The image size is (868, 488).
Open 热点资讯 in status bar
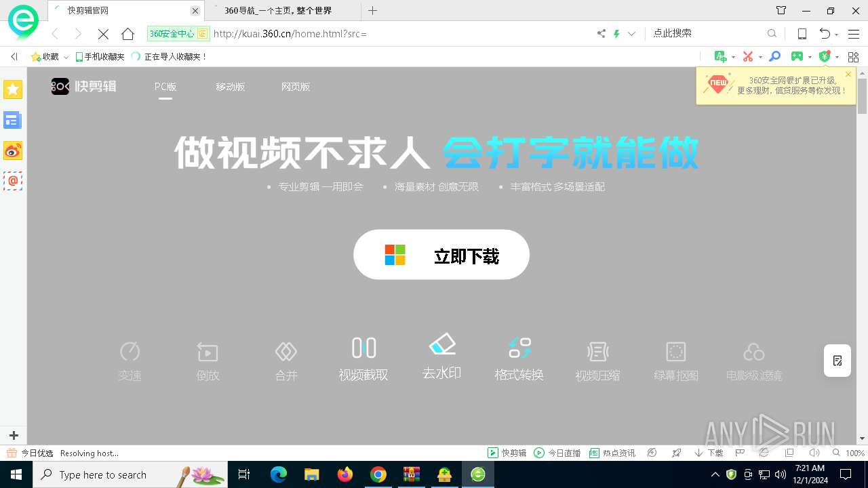pyautogui.click(x=612, y=453)
